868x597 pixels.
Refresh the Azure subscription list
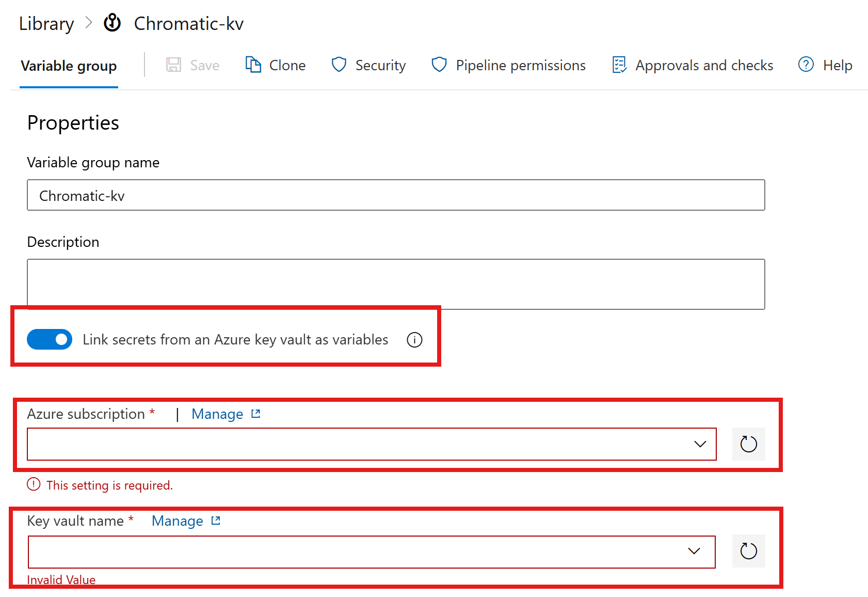click(x=748, y=444)
